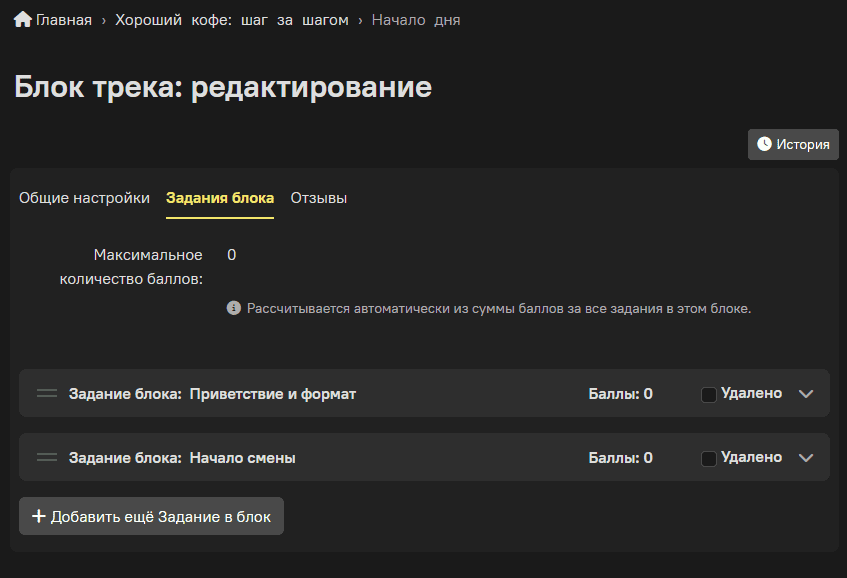Click the Начало дня breadcrumb item
The height and width of the screenshot is (578, 847).
pyautogui.click(x=416, y=20)
